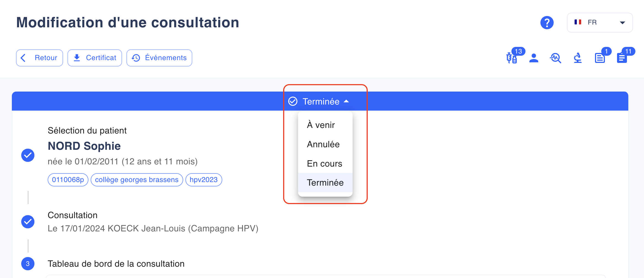Viewport: 644px width, 278px height.
Task: Set status to En cours
Action: point(325,164)
